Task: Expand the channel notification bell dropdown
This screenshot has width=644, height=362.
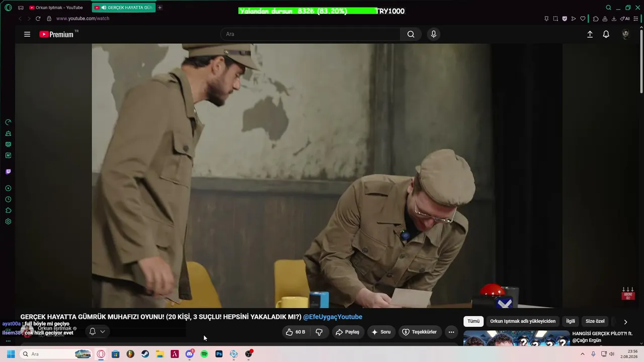Action: click(x=97, y=331)
